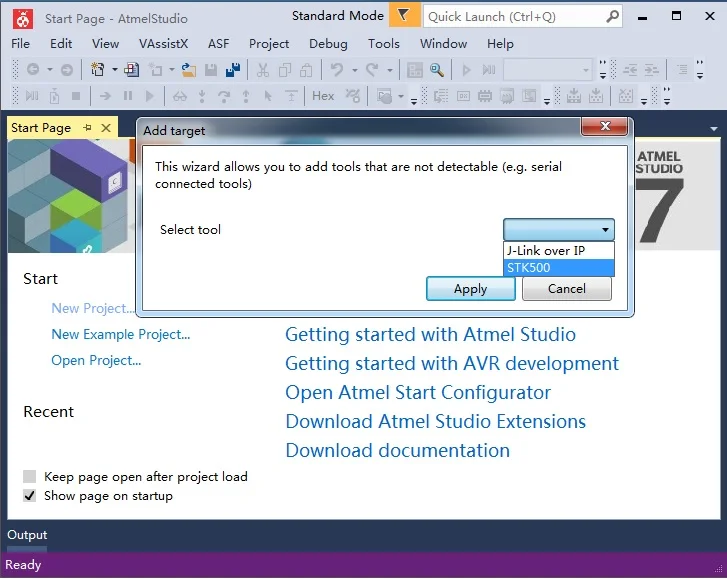Image resolution: width=727 pixels, height=579 pixels.
Task: Choose J-Link over IP from list
Action: [559, 250]
